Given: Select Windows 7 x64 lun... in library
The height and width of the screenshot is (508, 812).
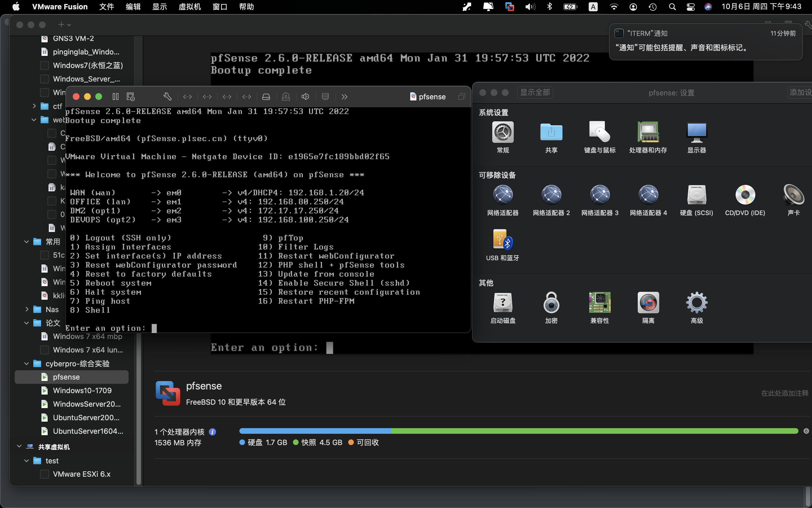Looking at the screenshot, I should coord(71,350).
